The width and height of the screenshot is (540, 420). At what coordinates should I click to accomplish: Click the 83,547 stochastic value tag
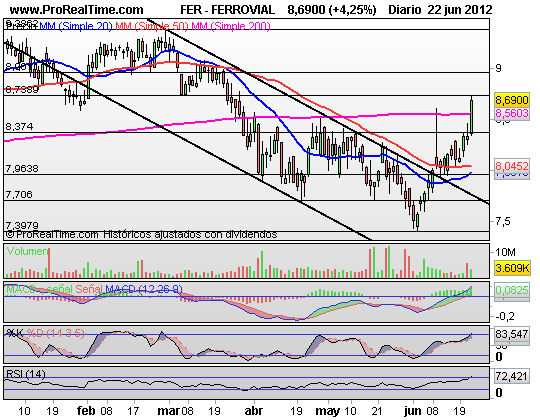pyautogui.click(x=512, y=334)
